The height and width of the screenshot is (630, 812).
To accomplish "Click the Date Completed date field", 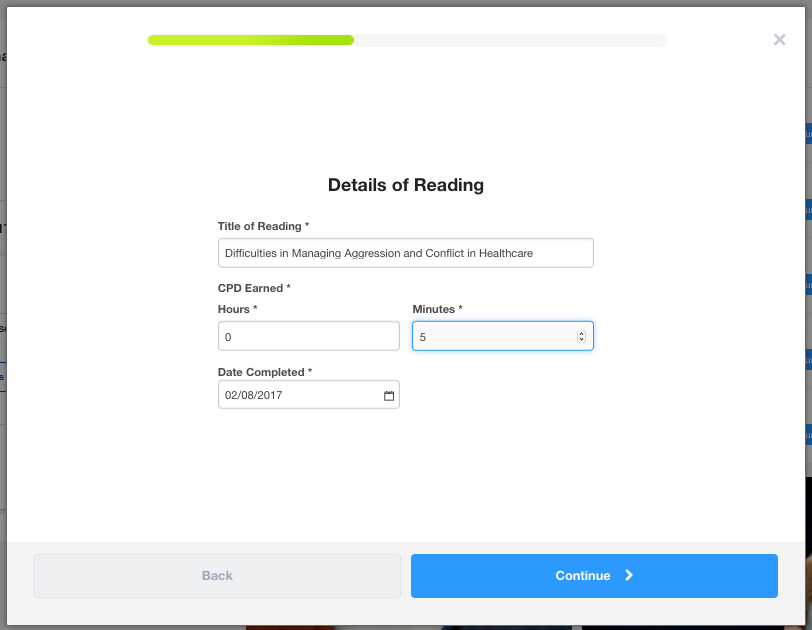I will pos(309,394).
